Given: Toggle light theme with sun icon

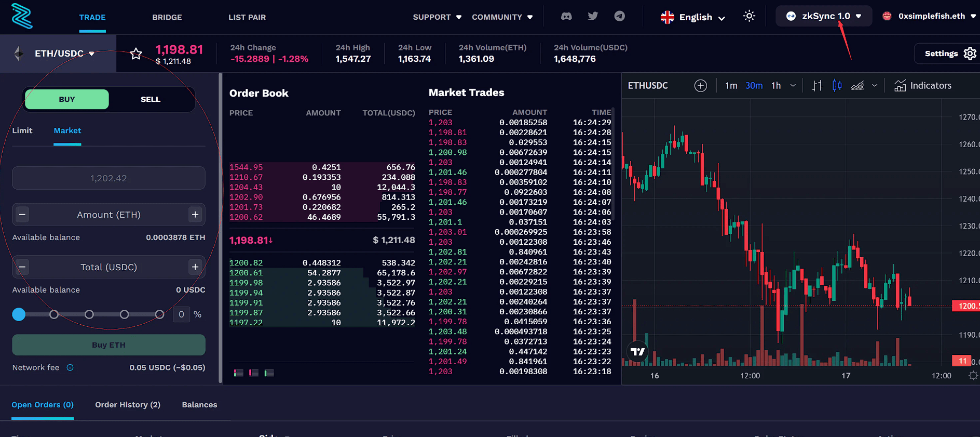Looking at the screenshot, I should pyautogui.click(x=749, y=16).
